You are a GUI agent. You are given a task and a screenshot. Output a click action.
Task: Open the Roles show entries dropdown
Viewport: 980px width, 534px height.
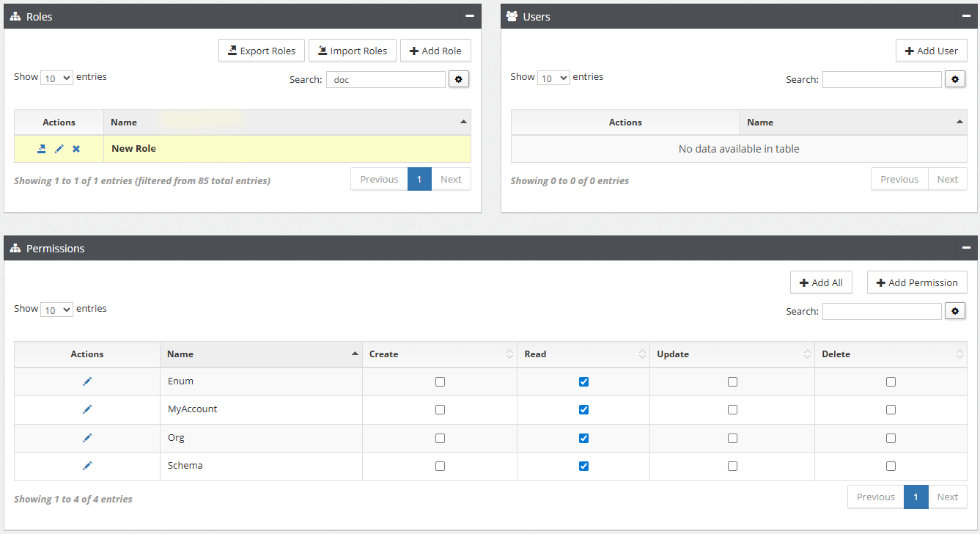pos(56,78)
